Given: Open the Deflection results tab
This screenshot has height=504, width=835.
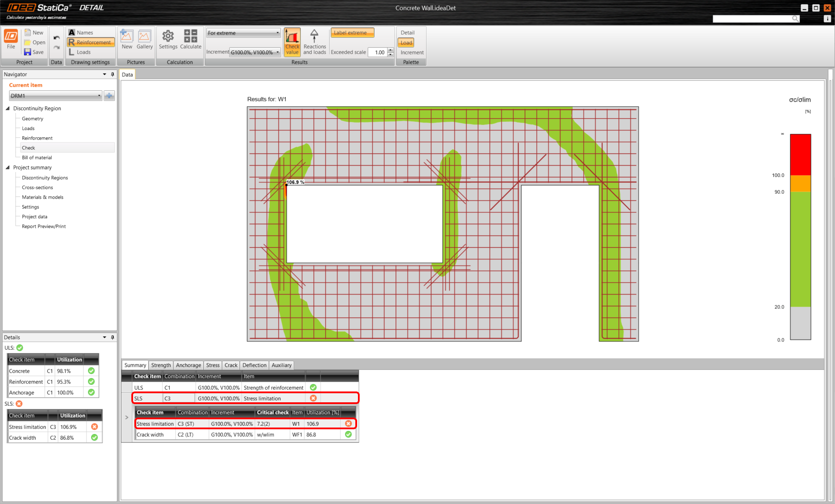Looking at the screenshot, I should (254, 365).
